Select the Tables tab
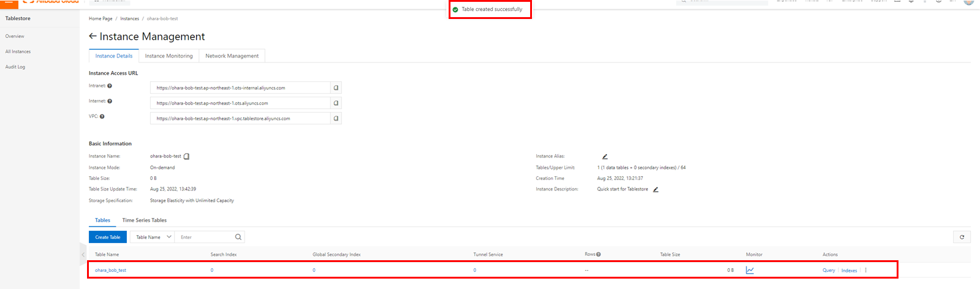The height and width of the screenshot is (289, 980). [102, 220]
